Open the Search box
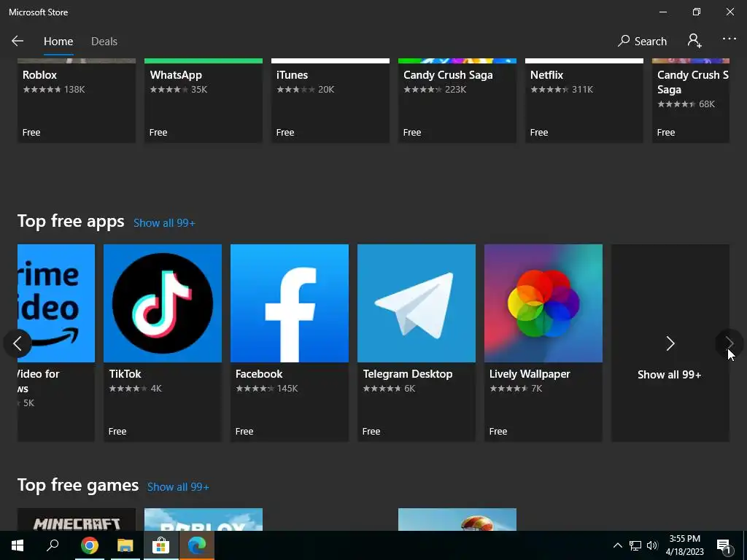The height and width of the screenshot is (560, 747). pos(642,41)
